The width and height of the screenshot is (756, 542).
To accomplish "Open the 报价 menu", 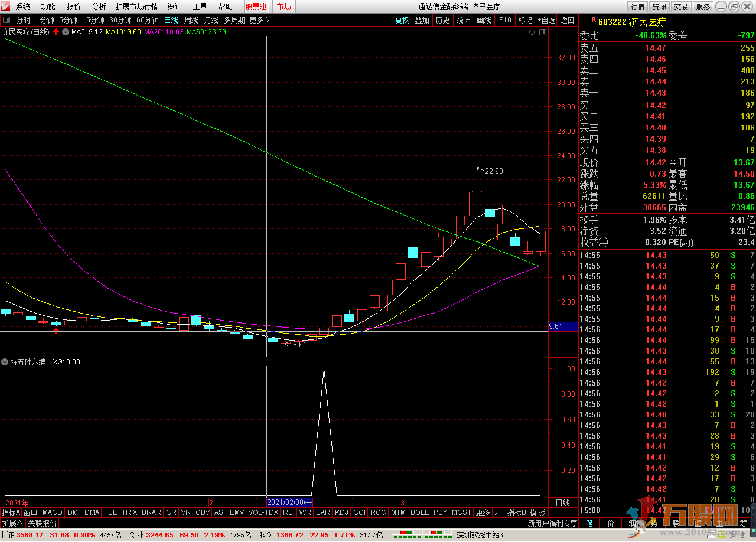I will point(74,7).
